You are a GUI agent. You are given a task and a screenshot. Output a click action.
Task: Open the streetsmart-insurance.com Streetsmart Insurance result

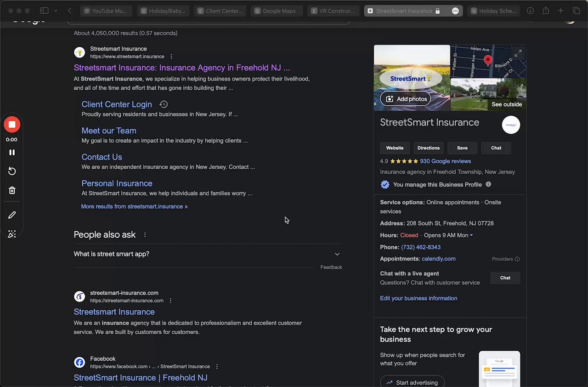coord(114,312)
